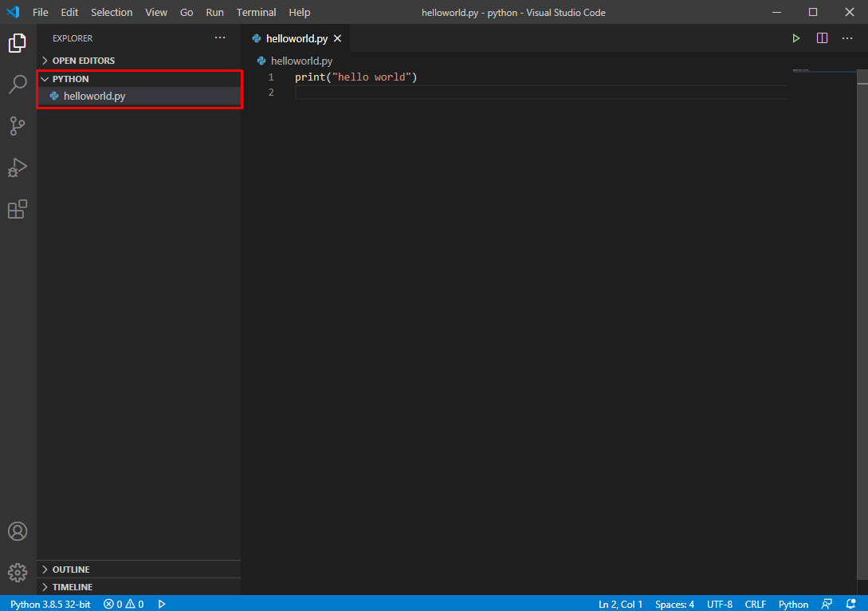
Task: Open the Manage gear icon
Action: [18, 572]
